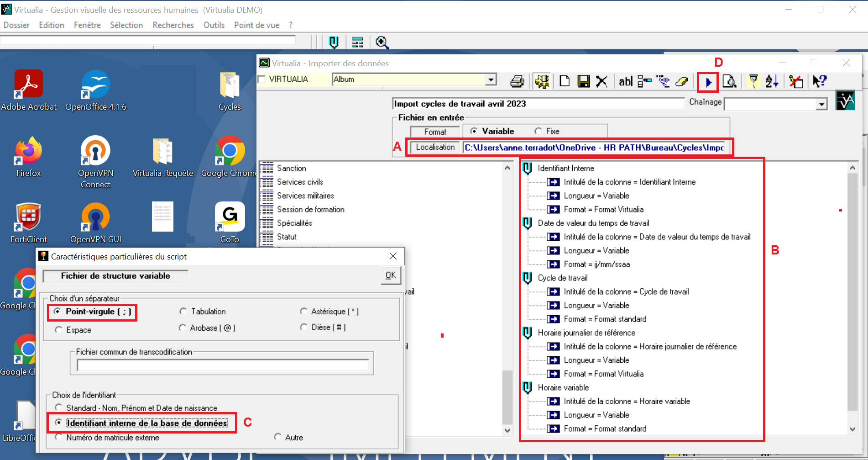The width and height of the screenshot is (868, 460).
Task: Open the Recherches menu
Action: pos(173,25)
